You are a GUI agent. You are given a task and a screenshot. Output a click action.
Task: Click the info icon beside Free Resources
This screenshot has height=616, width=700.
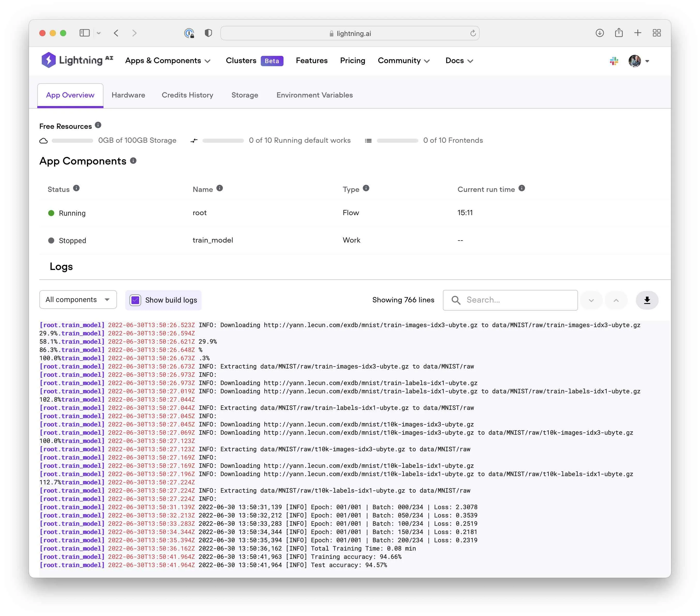click(98, 125)
